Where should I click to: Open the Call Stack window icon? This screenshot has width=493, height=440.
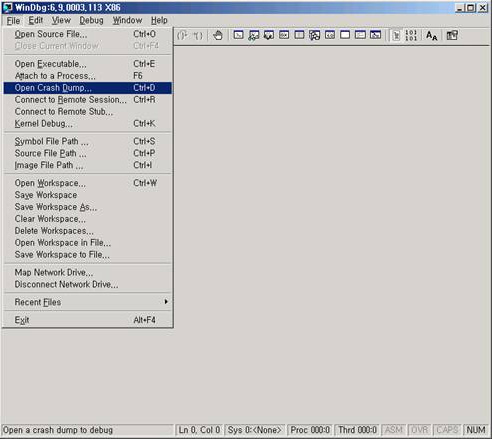click(314, 35)
